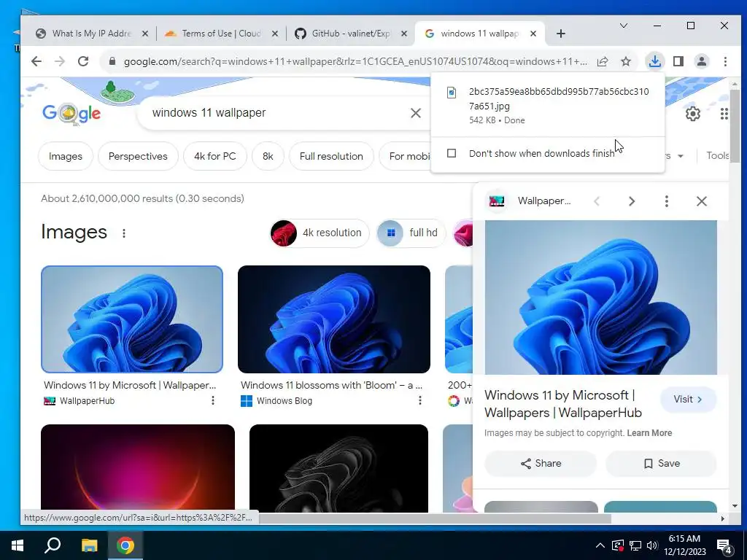Screen dimensions: 747x560
Task: Open a new tab with plus button
Action: point(561,34)
